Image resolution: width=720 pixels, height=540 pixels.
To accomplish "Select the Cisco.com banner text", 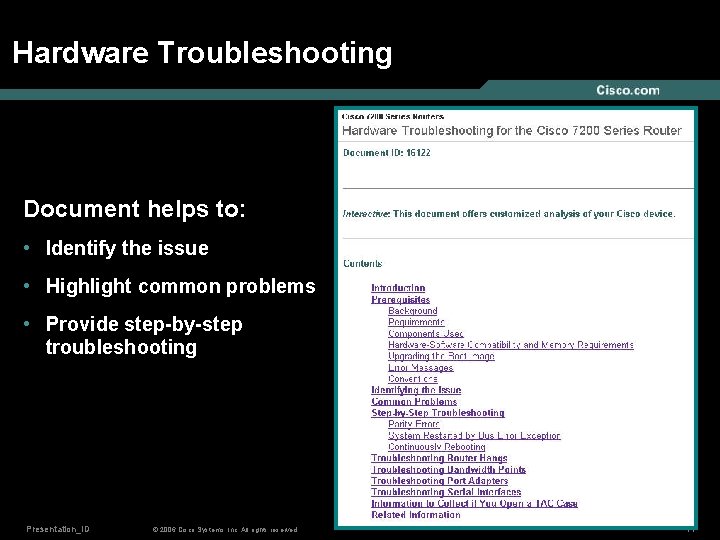I will tap(628, 90).
